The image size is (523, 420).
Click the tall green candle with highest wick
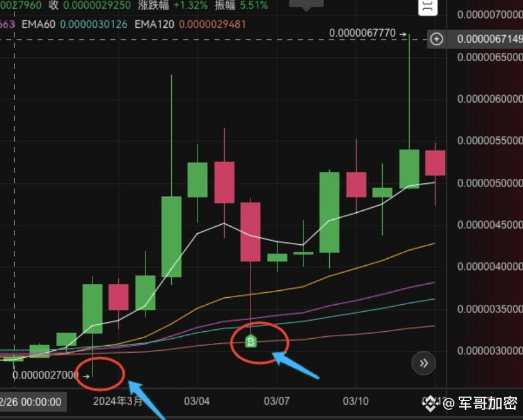coord(409,169)
